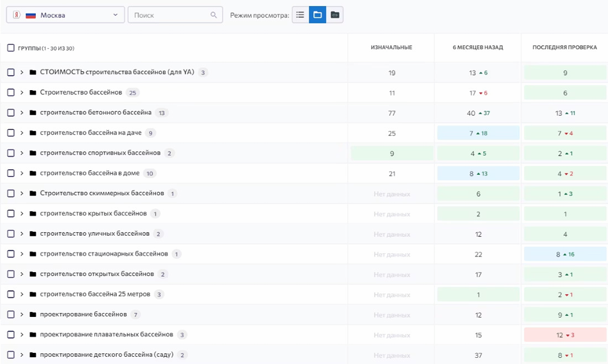
Task: Click into the Поиск search field
Action: 175,15
